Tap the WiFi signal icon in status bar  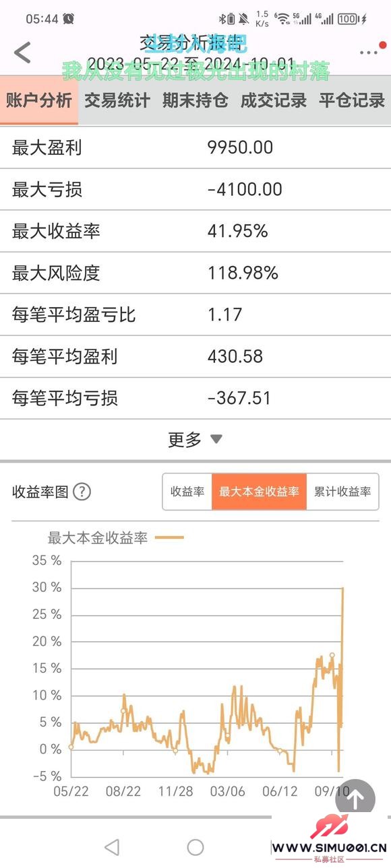[x=282, y=19]
